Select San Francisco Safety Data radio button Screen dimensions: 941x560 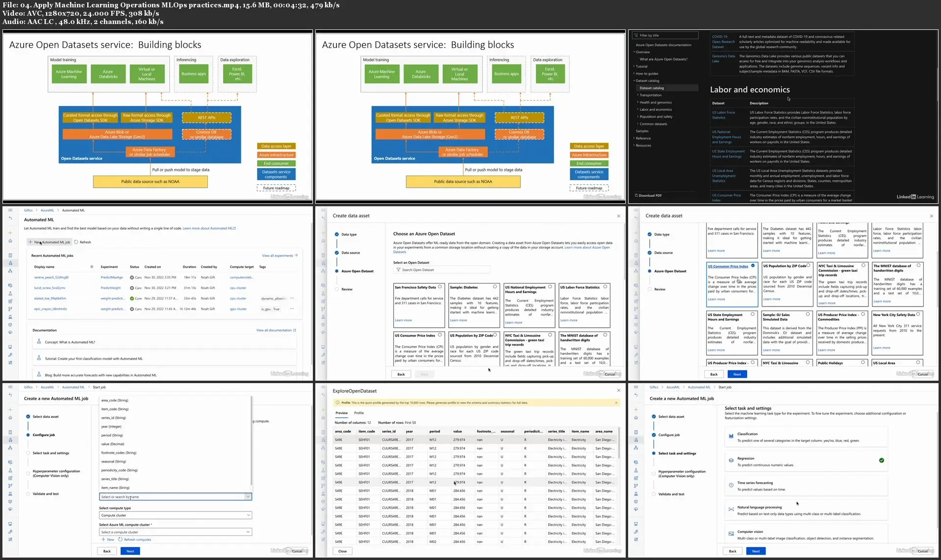440,287
